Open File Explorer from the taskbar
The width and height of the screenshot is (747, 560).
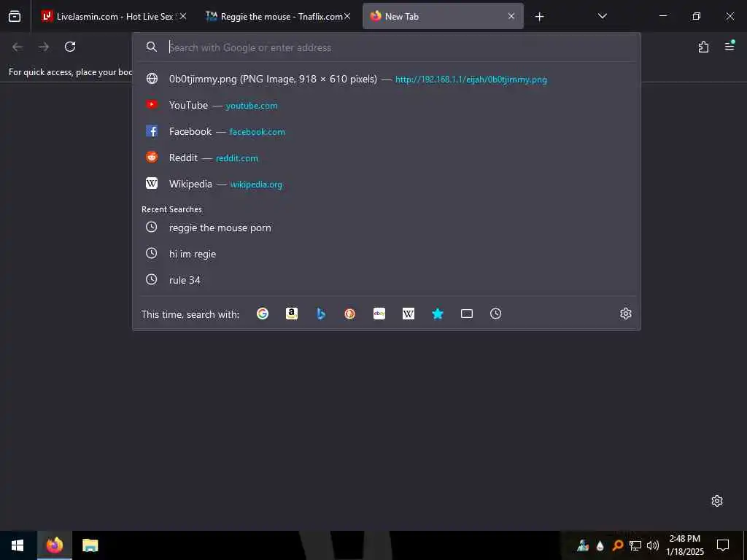point(90,545)
